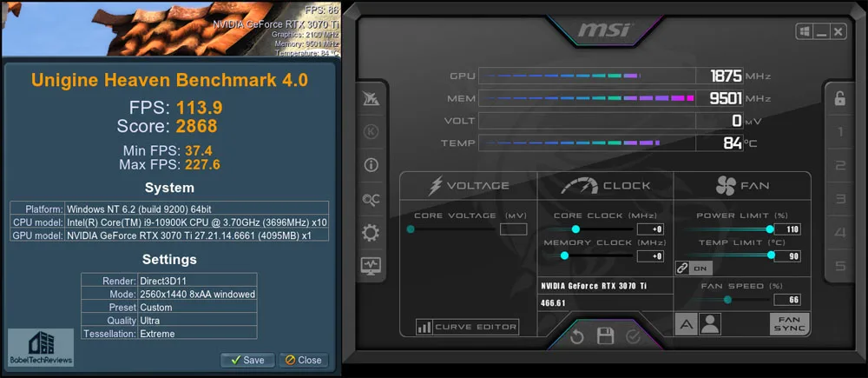Click the GPU model row value

click(x=190, y=235)
